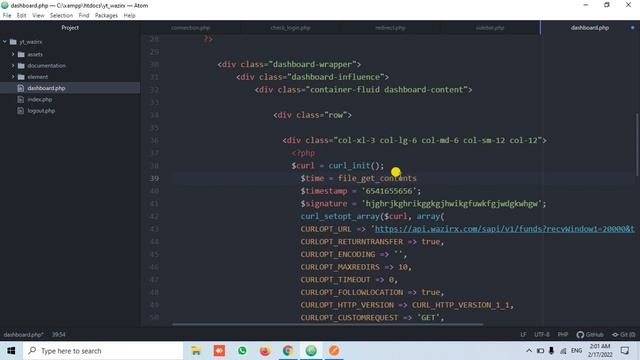Open the Selection menu
The image size is (640, 360).
pos(61,16)
